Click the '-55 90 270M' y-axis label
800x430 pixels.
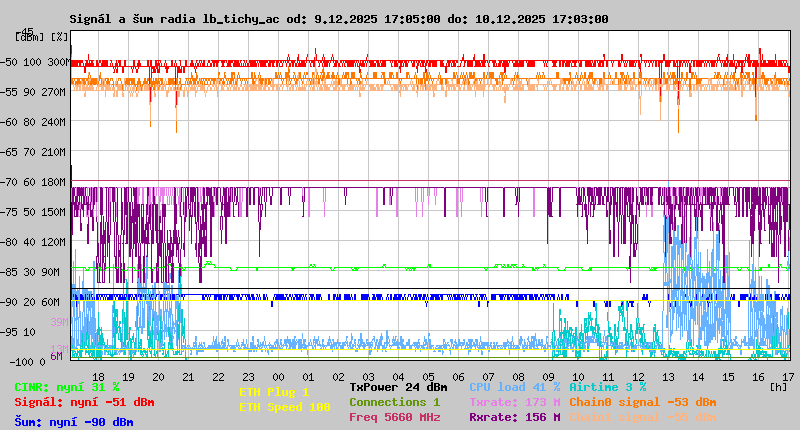[33, 92]
